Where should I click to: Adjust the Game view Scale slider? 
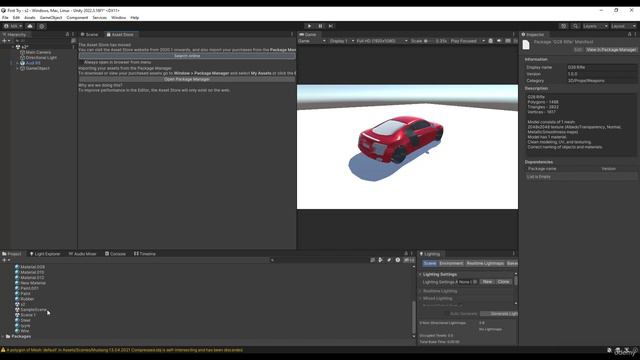click(x=429, y=41)
